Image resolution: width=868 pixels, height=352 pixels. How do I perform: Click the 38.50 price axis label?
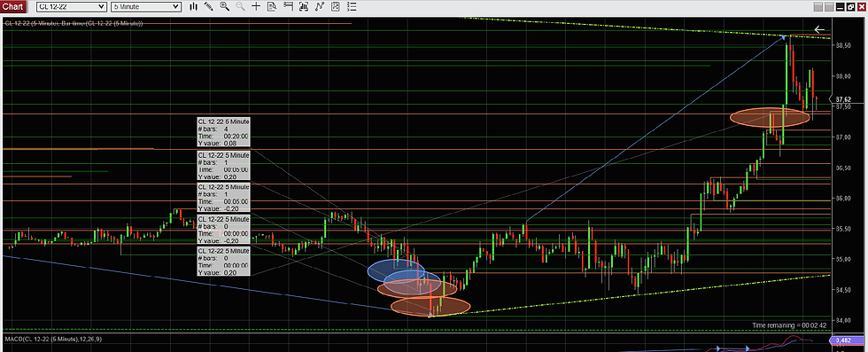point(842,45)
